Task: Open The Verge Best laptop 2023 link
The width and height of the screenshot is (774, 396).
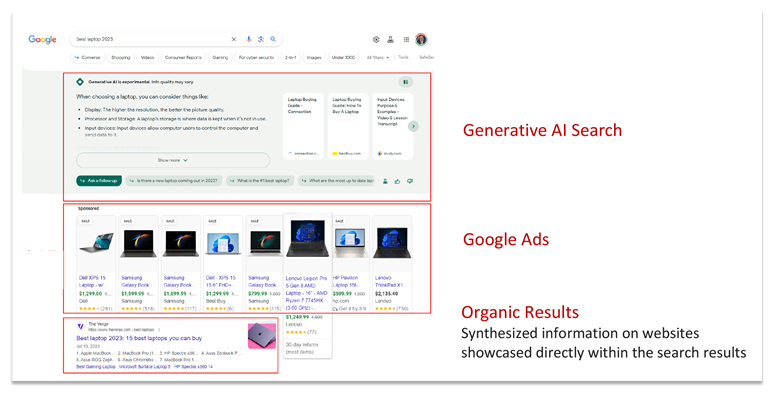Action: (x=139, y=338)
